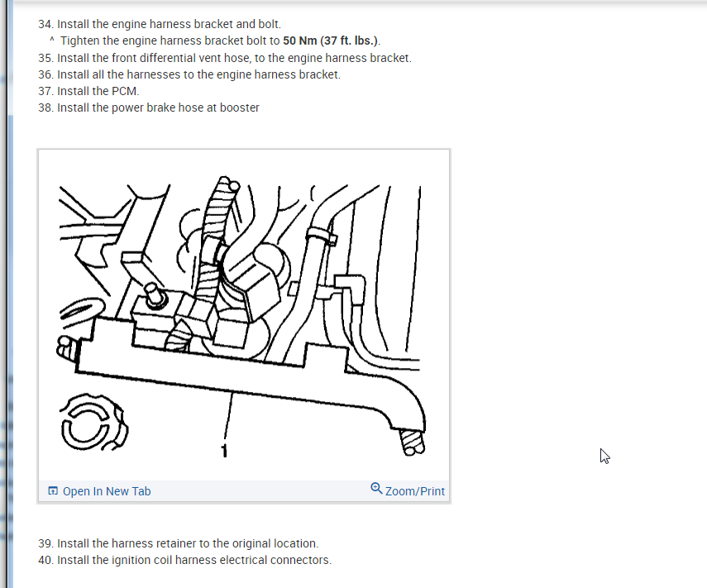The height and width of the screenshot is (588, 707).
Task: Select the torque value '50 Nm (37 ft. lbs.)'
Action: [331, 41]
